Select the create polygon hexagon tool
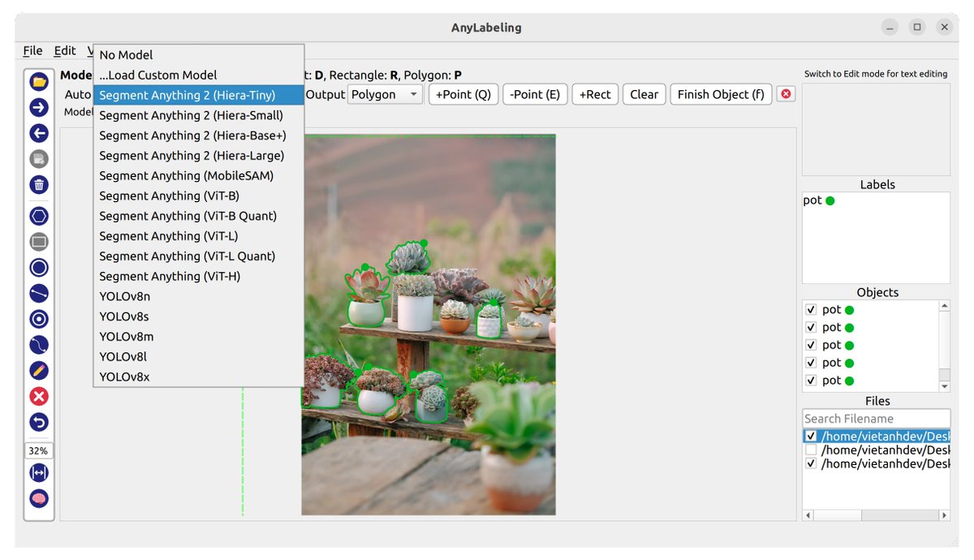Image resolution: width=974 pixels, height=560 pixels. click(39, 216)
